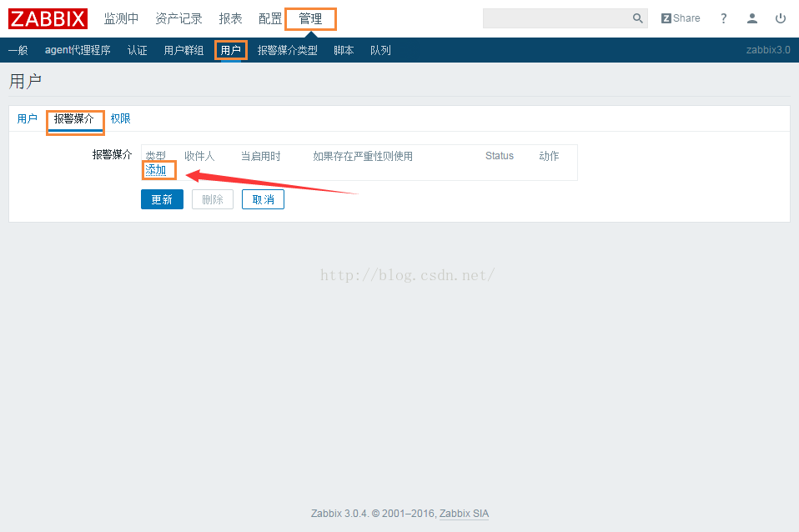799x532 pixels.
Task: Click the Status column header
Action: (x=500, y=156)
